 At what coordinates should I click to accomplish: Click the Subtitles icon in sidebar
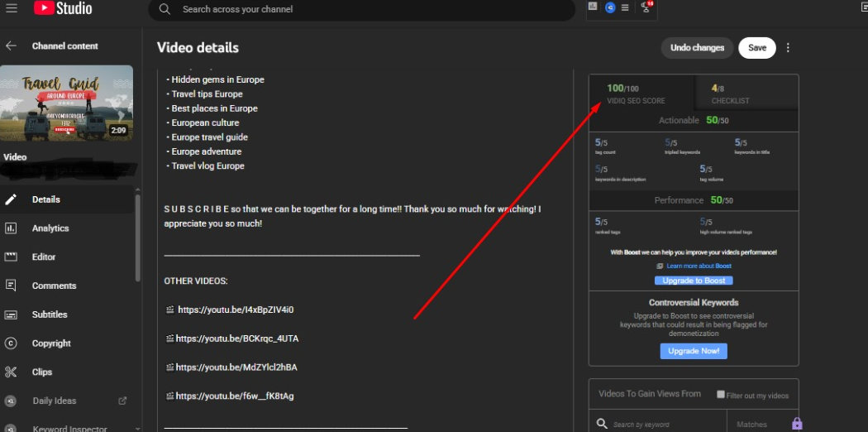[11, 314]
